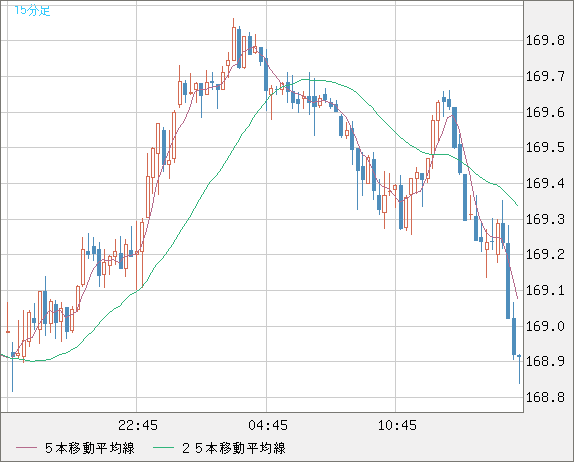
Task: Select the 169.1 price axis label
Action: pyautogui.click(x=545, y=290)
